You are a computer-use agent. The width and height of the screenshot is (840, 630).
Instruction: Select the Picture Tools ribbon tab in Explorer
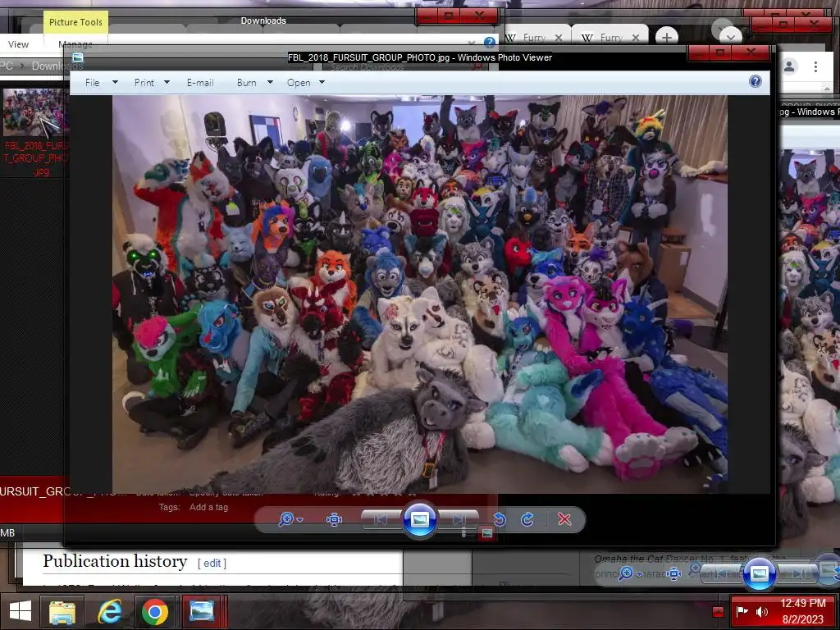(75, 22)
